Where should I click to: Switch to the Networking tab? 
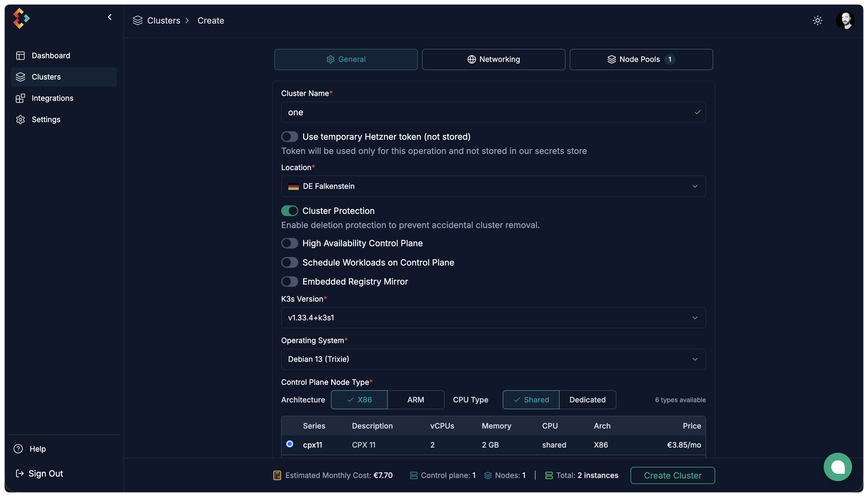click(493, 59)
